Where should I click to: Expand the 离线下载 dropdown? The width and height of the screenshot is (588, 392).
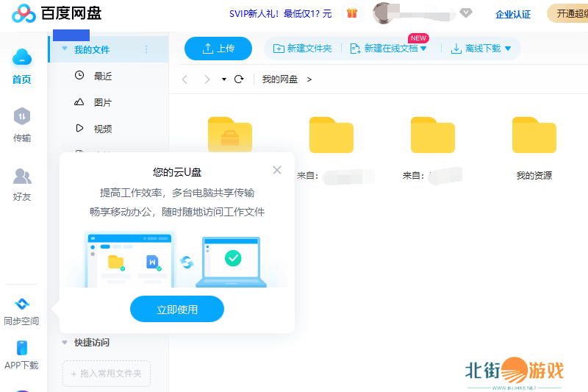(x=506, y=49)
